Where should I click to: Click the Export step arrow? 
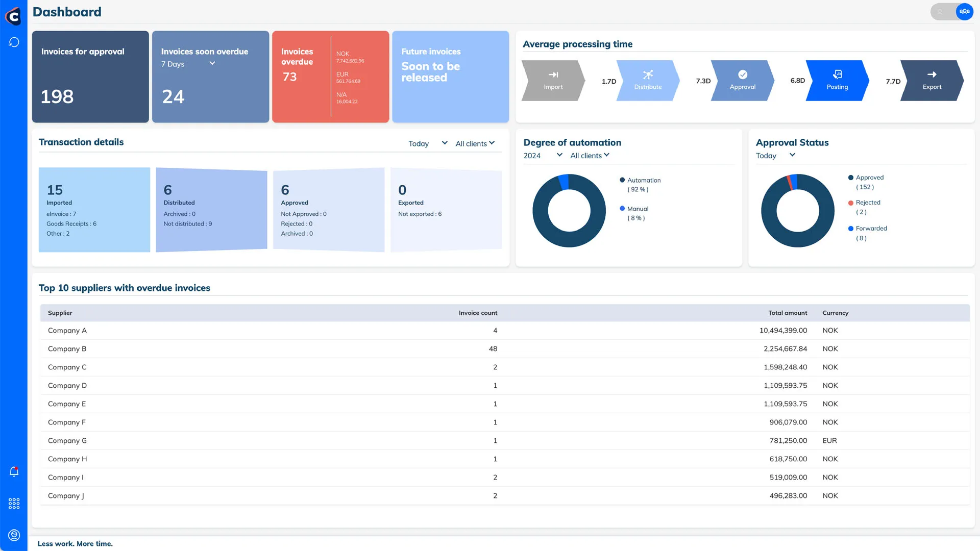click(932, 81)
